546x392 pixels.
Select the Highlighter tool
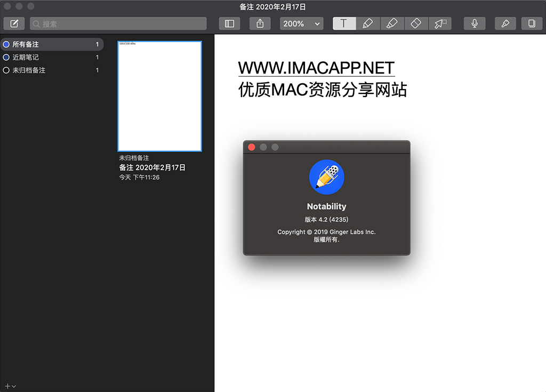point(392,23)
